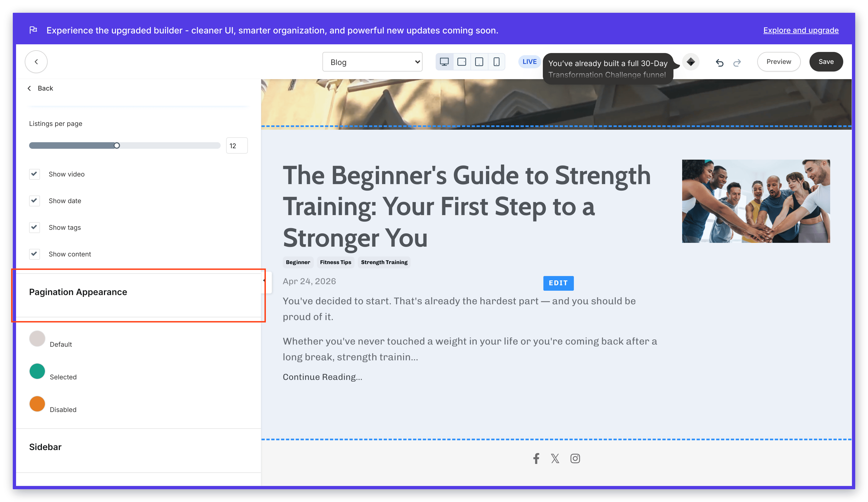Expand the Sidebar section
Image resolution: width=868 pixels, height=502 pixels.
coord(138,450)
